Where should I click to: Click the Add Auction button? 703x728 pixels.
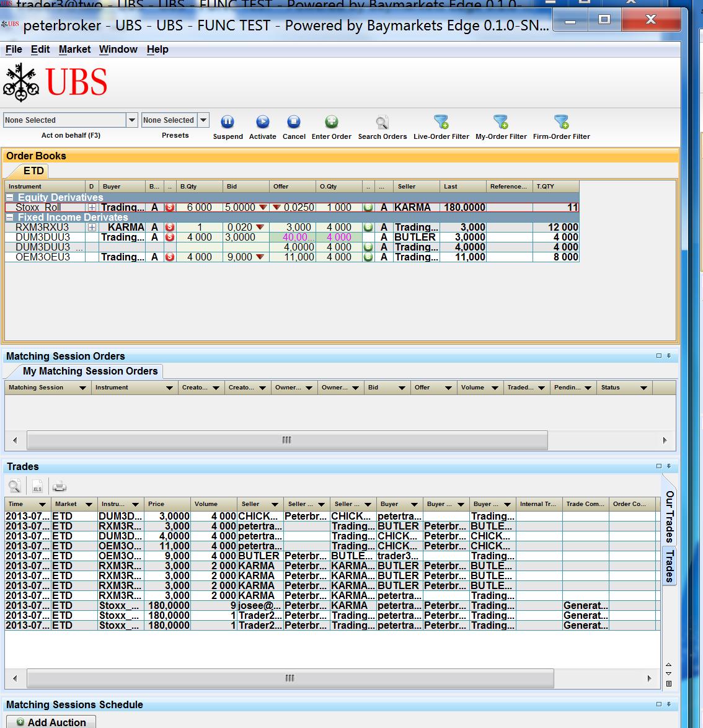[51, 722]
